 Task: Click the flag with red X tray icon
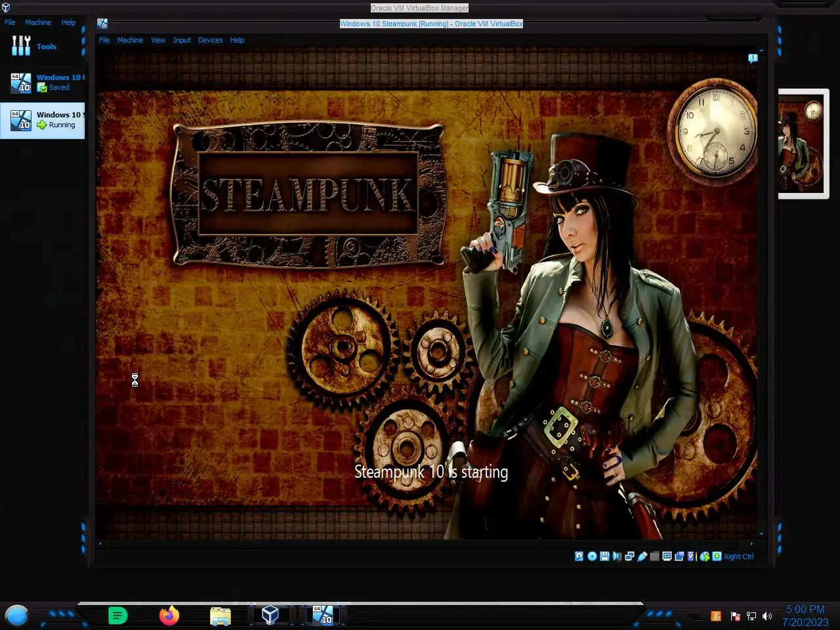pyautogui.click(x=735, y=616)
